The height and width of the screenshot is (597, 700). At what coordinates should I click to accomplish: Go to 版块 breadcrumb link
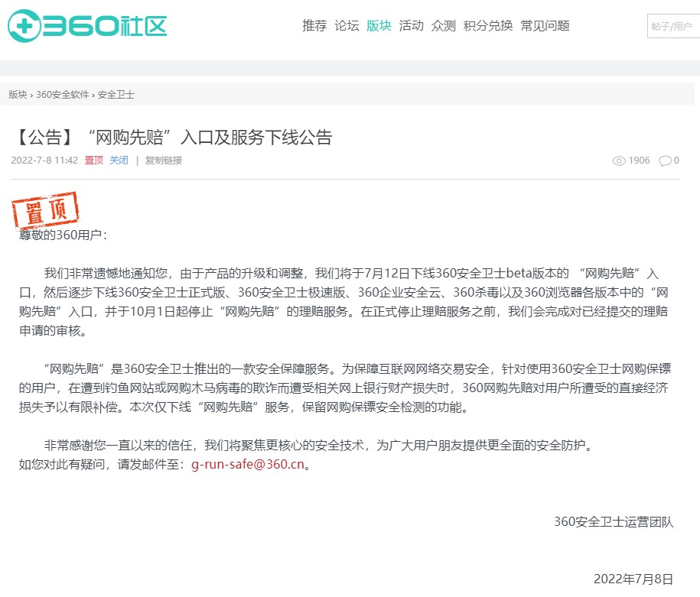[x=18, y=95]
